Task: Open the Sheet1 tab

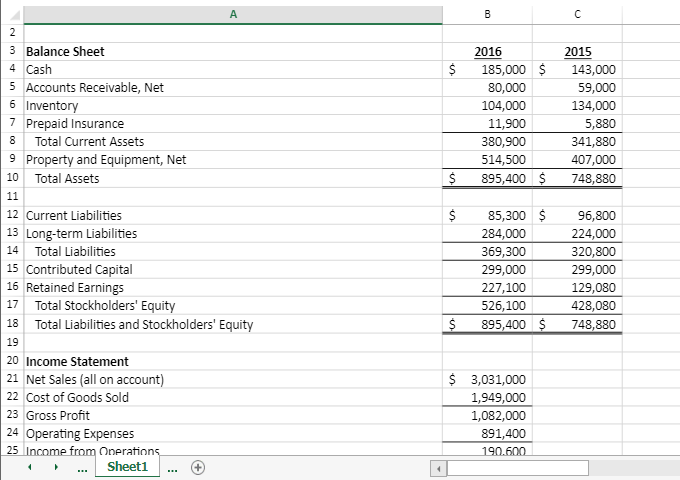Action: pos(128,467)
